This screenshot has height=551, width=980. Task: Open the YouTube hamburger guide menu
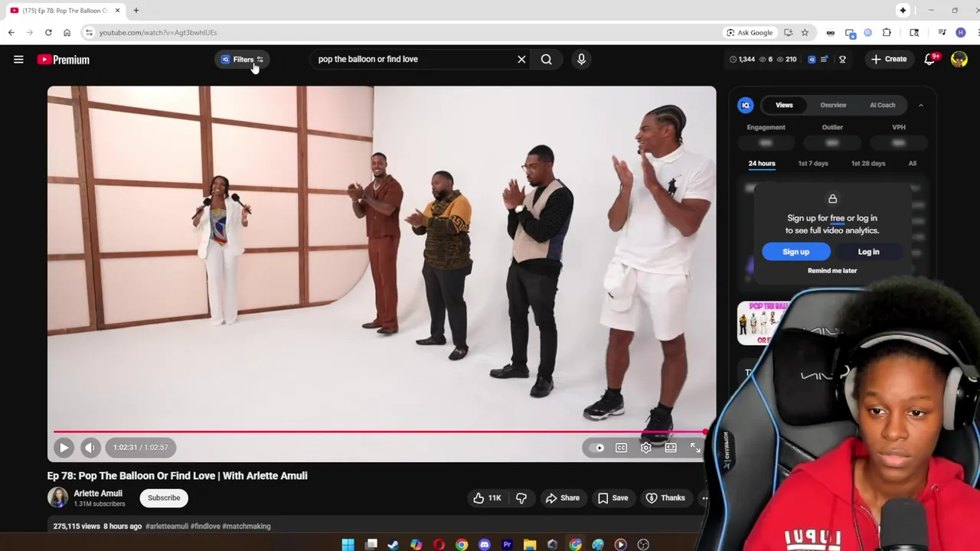click(x=18, y=59)
